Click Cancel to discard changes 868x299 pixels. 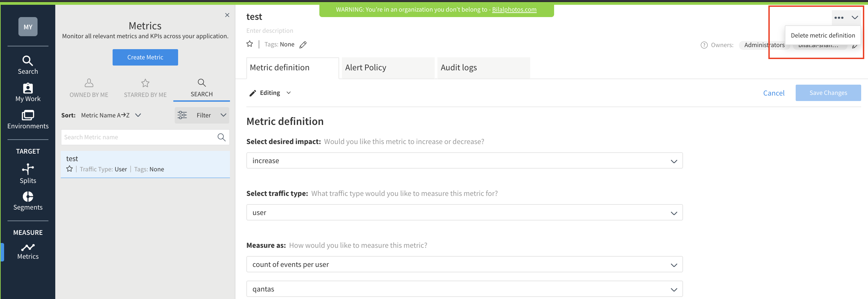(x=774, y=93)
